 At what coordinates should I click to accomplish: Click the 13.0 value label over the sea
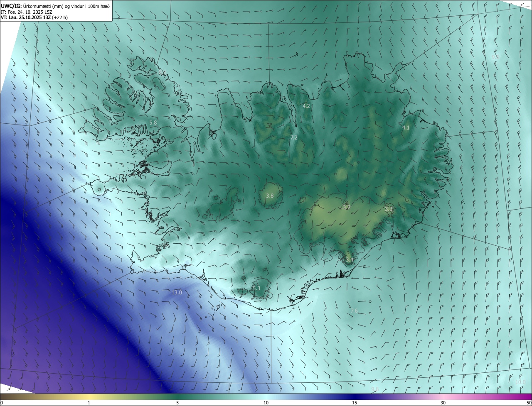[x=177, y=293]
